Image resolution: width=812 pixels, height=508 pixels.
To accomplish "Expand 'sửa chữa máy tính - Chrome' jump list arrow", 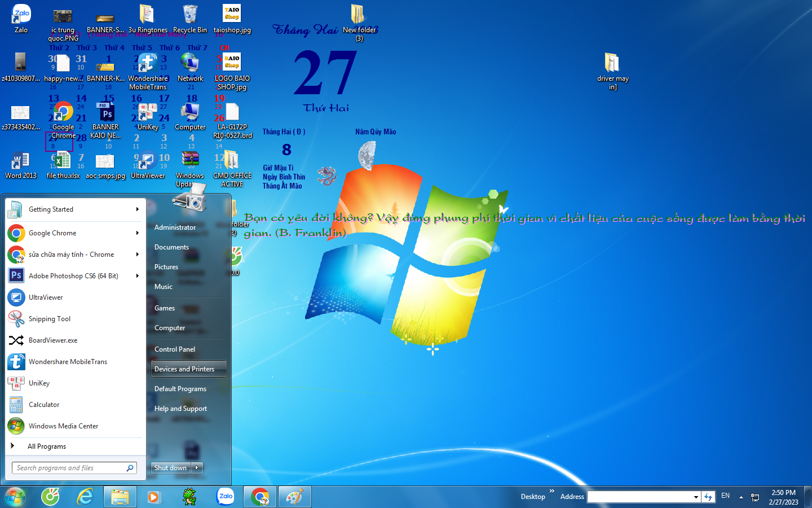I will [137, 255].
